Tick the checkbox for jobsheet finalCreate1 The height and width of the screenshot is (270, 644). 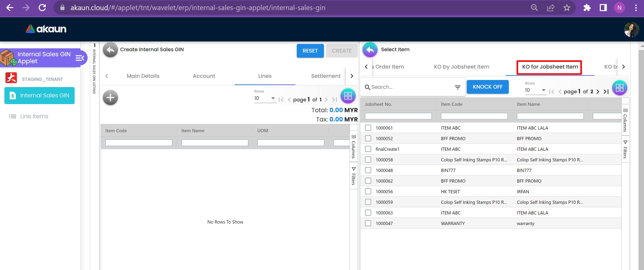coord(368,149)
